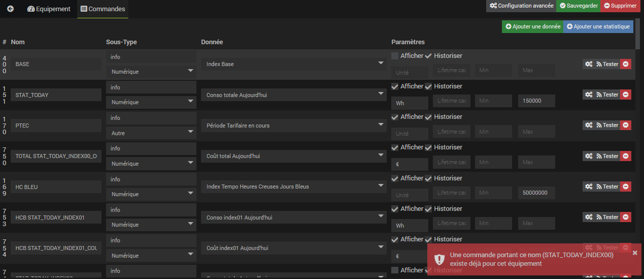Screen dimensions: 644x279
Task: Remove the TOTAL STAT_TODAY_INDEX00 cost row
Action: (626, 156)
